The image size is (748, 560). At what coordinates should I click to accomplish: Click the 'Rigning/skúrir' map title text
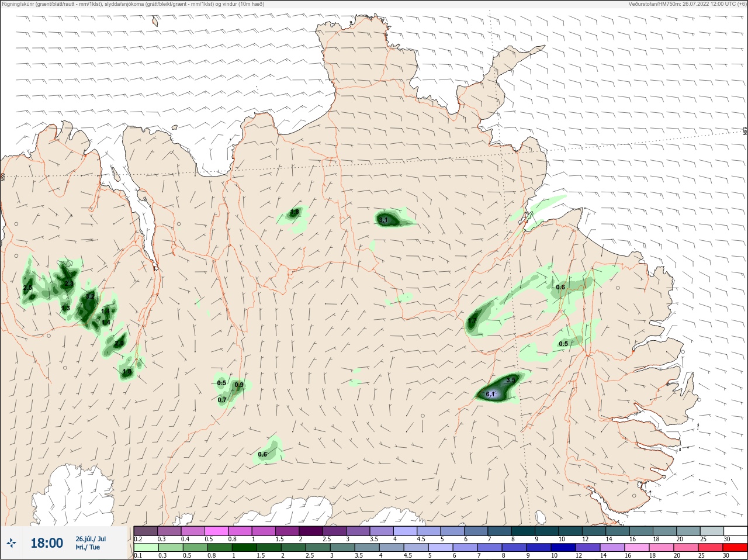pos(134,4)
